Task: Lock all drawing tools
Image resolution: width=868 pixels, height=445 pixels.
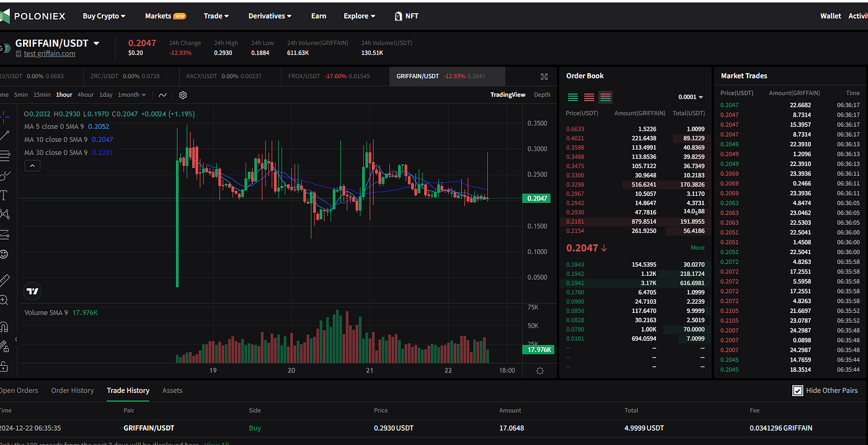Action: click(x=4, y=366)
